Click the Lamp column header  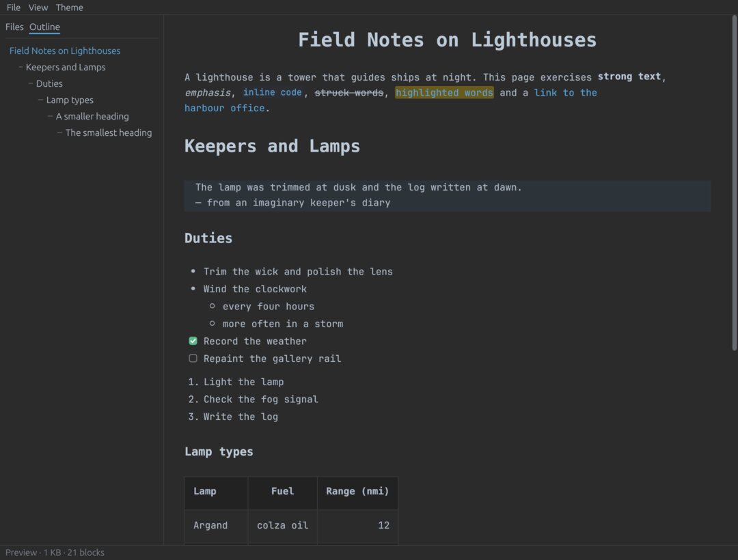216,493
